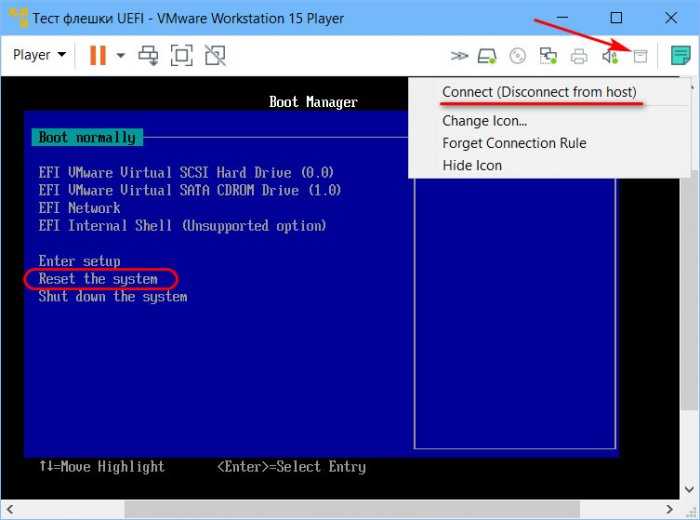700x520 pixels.
Task: Click the horizontal scrollbar left arrow
Action: click(10, 509)
